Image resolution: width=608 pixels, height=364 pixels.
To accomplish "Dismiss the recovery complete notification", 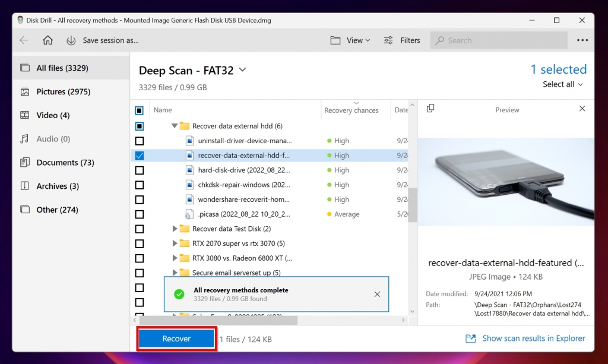I will 377,294.
